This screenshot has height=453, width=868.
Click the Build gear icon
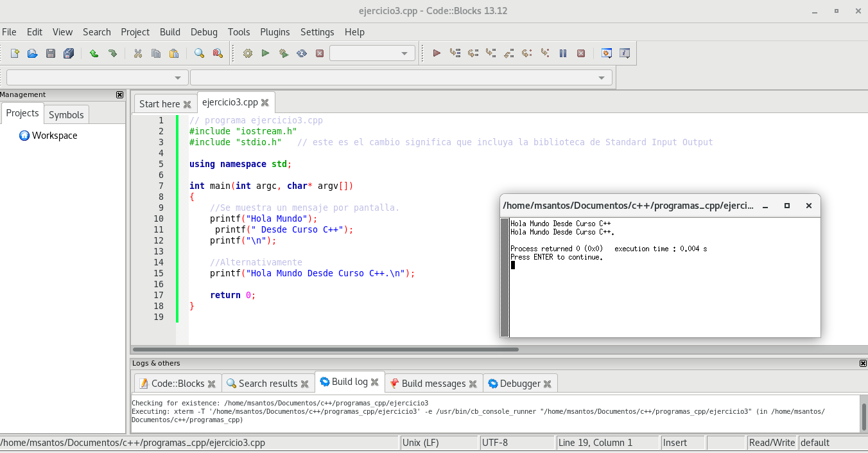[x=248, y=53]
